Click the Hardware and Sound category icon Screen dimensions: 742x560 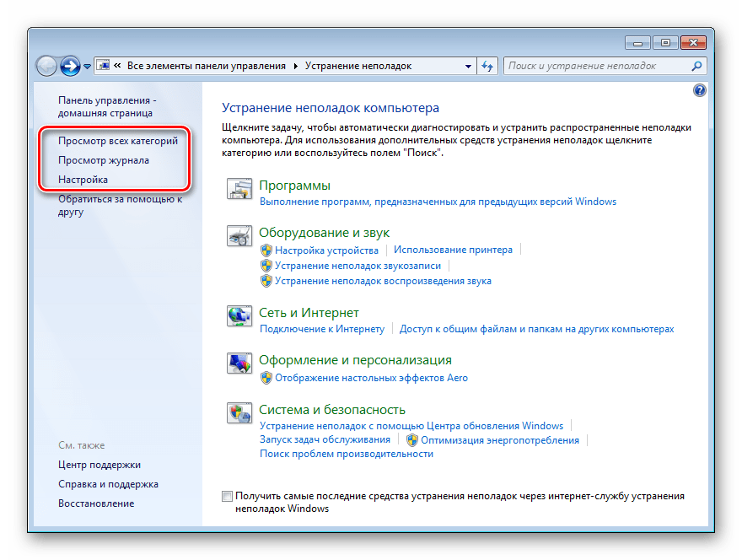click(x=239, y=236)
